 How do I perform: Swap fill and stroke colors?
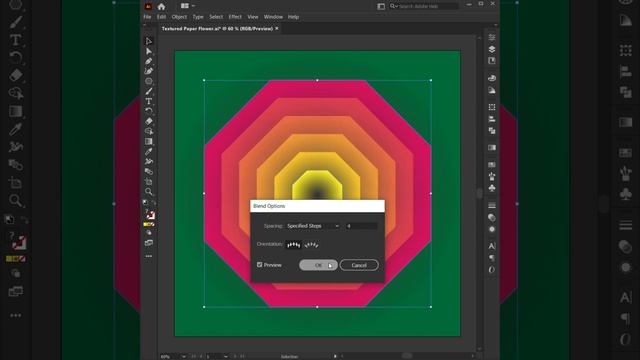[153, 202]
